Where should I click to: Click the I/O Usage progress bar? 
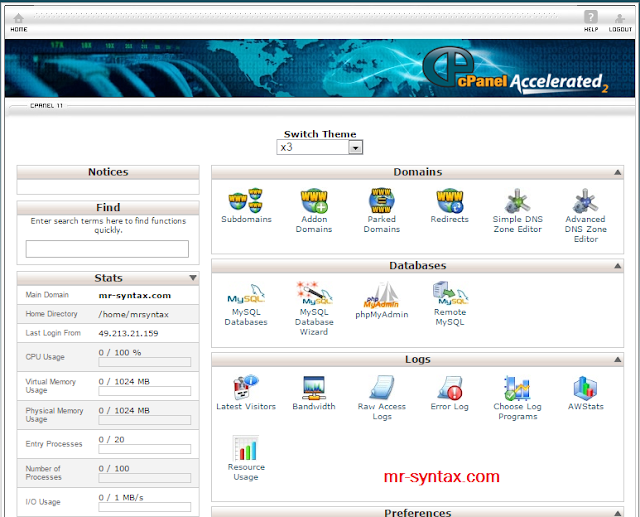(144, 507)
